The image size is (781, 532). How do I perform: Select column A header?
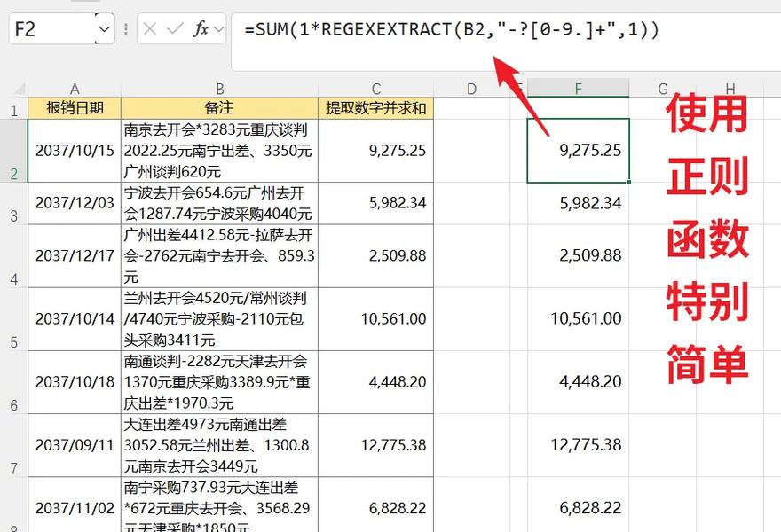click(75, 89)
